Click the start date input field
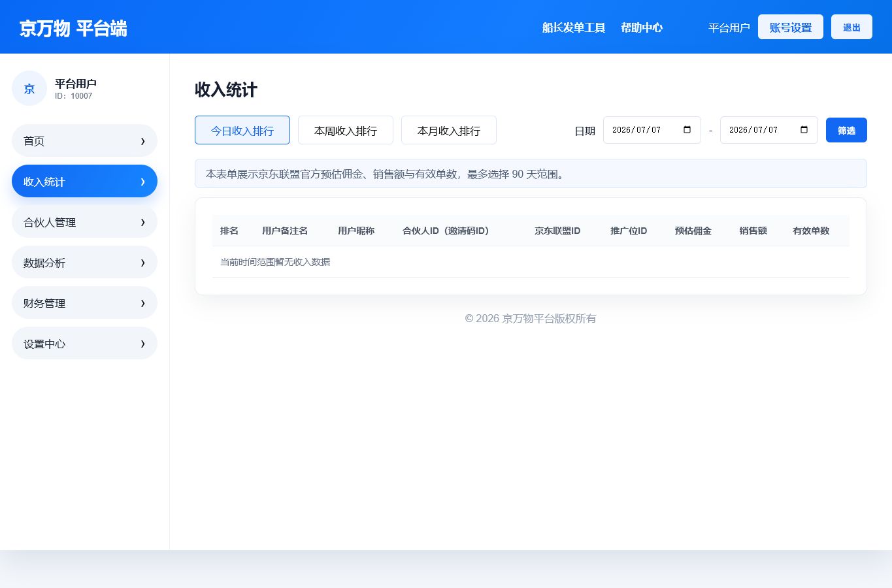892x588 pixels. [x=652, y=130]
